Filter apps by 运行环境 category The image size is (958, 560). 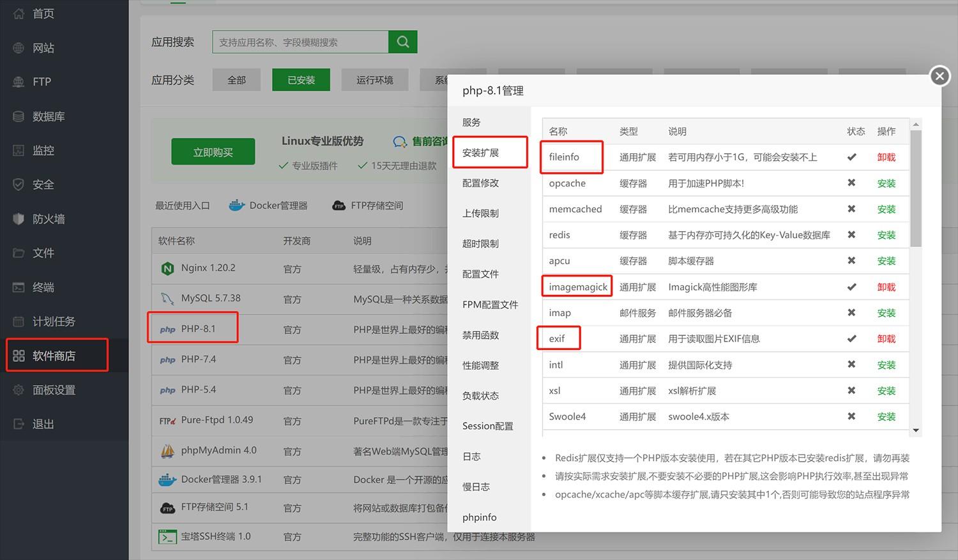click(375, 80)
